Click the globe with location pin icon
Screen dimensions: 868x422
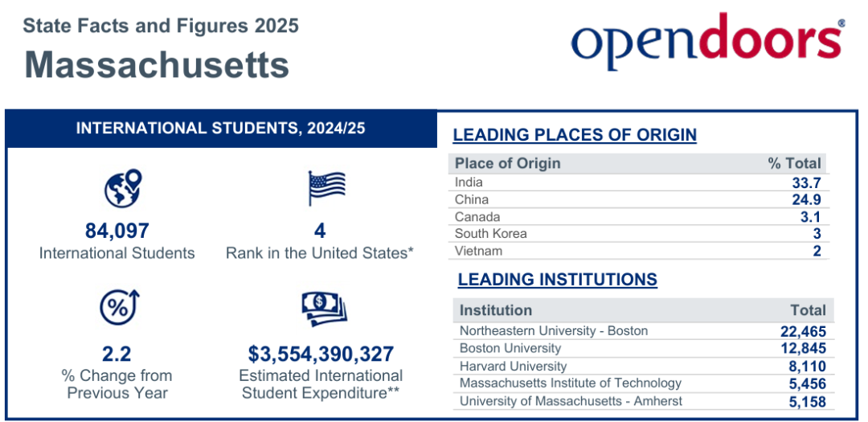point(123,187)
